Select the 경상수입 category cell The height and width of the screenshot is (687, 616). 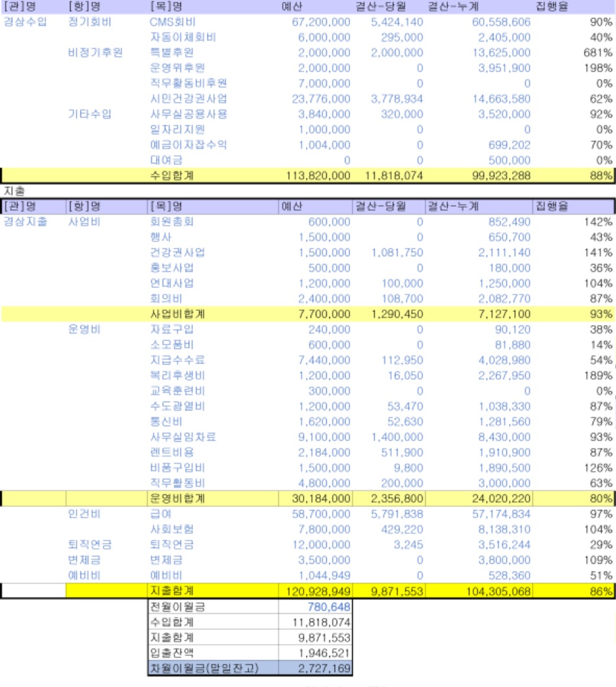click(x=25, y=22)
